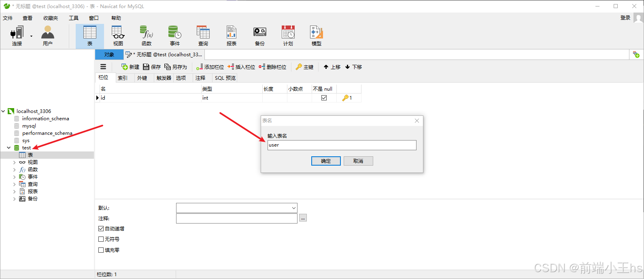This screenshot has height=279, width=644.
Task: Open the 查看 menu
Action: point(28,18)
